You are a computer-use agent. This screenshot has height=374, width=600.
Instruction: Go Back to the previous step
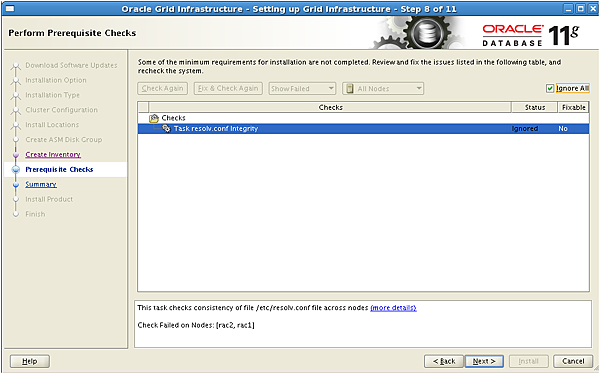444,361
